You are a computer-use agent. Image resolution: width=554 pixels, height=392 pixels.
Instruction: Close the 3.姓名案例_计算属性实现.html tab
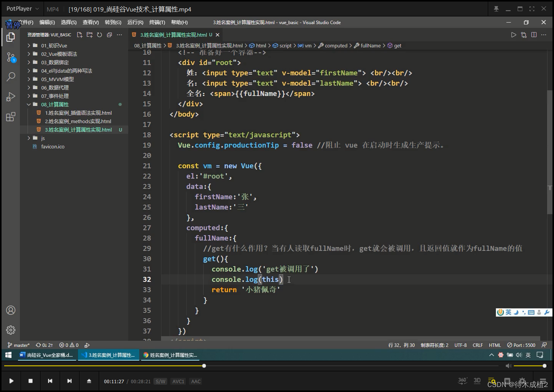click(217, 35)
